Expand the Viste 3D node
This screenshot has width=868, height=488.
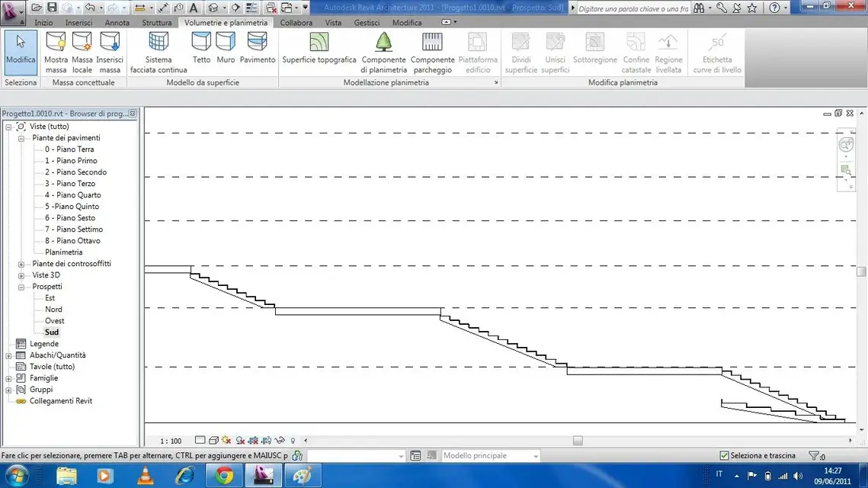point(21,275)
